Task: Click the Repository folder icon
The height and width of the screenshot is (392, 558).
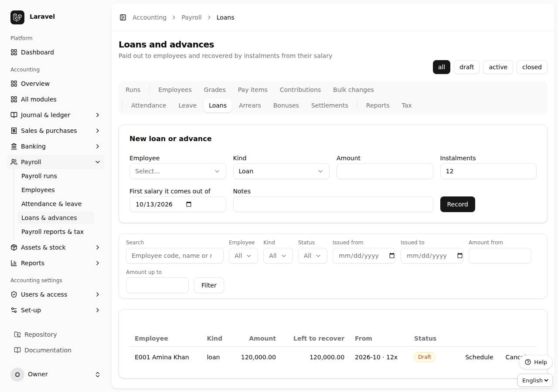Action: coord(17,335)
